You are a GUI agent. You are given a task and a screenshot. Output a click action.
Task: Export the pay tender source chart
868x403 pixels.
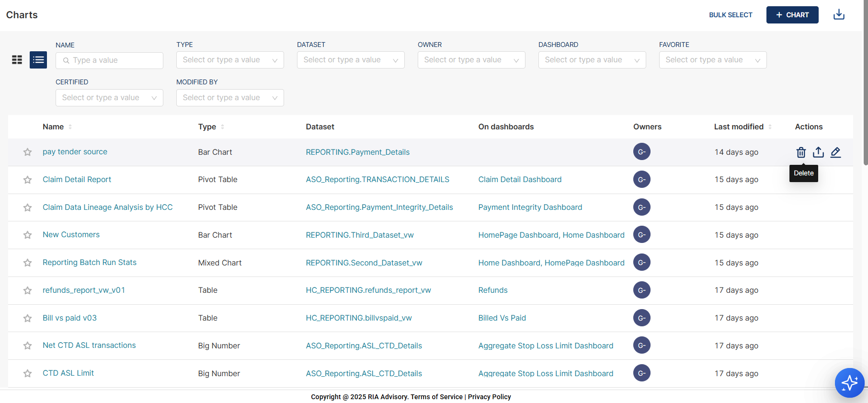(818, 152)
